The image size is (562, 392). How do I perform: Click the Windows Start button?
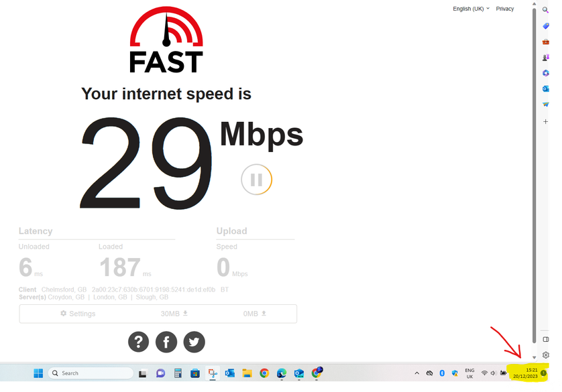[38, 373]
